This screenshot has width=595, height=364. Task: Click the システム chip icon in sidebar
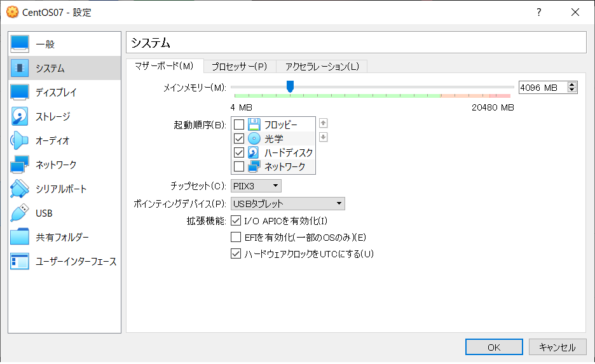coord(20,68)
